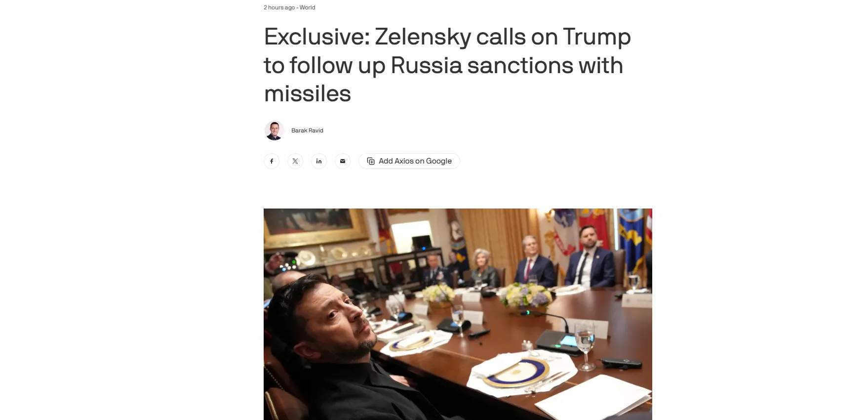Share the article on Facebook
Viewport: 868px width, 420px height.
tap(272, 161)
